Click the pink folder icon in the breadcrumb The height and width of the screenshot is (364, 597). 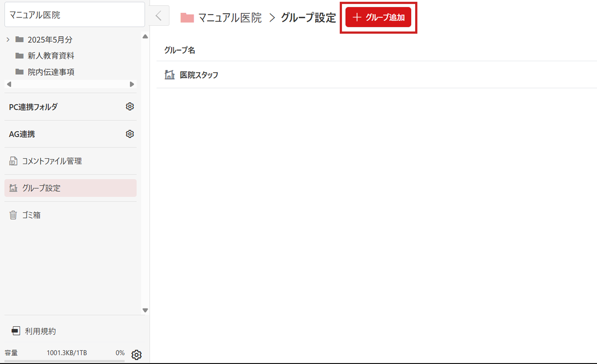click(x=187, y=18)
